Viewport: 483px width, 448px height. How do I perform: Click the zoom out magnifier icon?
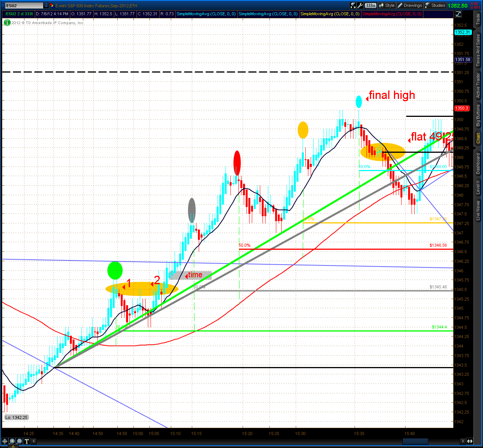tap(19, 442)
